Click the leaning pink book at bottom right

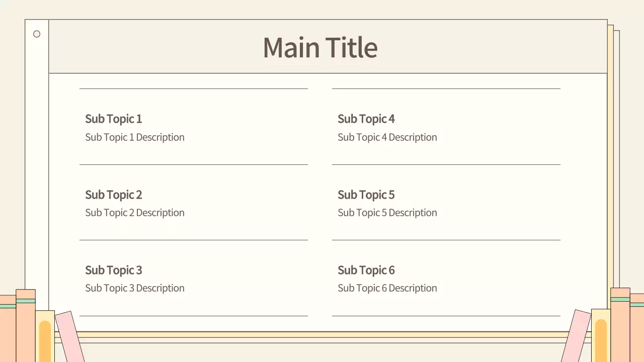coord(577,336)
